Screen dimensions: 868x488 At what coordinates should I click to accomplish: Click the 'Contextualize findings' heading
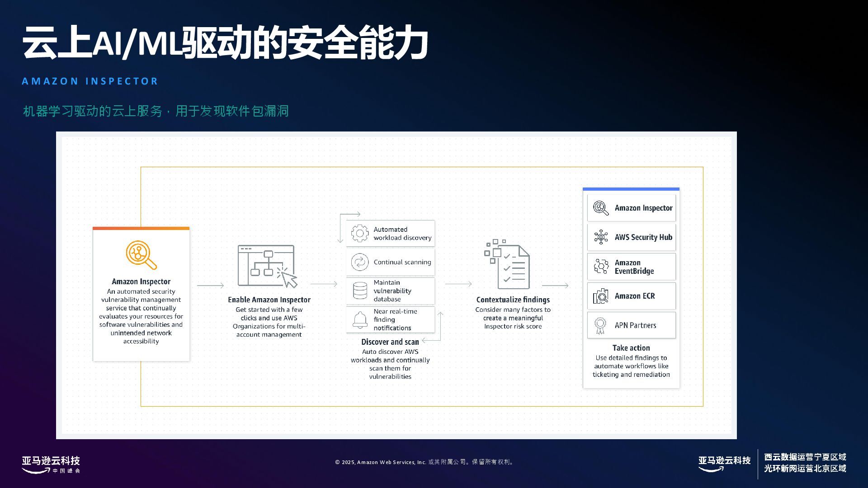pyautogui.click(x=513, y=300)
